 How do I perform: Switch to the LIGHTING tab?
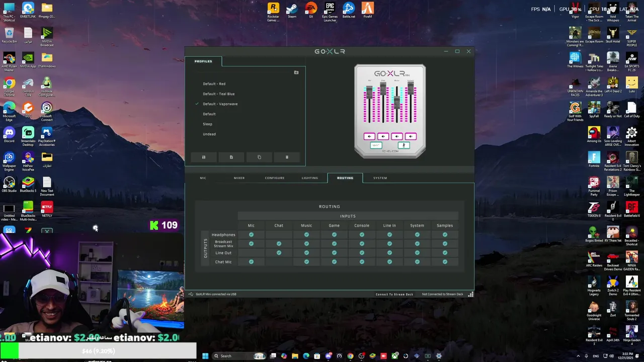[x=310, y=178]
